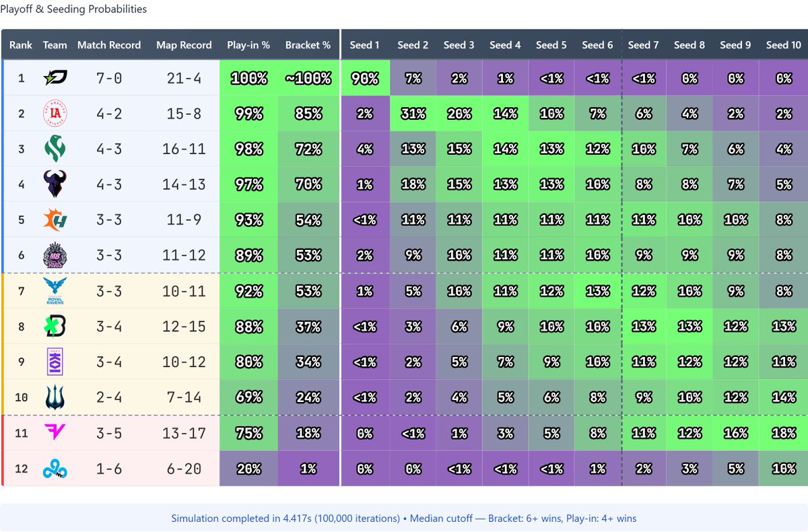Click the ~100% Bracket cell
This screenshot has height=532, width=808.
(308, 77)
